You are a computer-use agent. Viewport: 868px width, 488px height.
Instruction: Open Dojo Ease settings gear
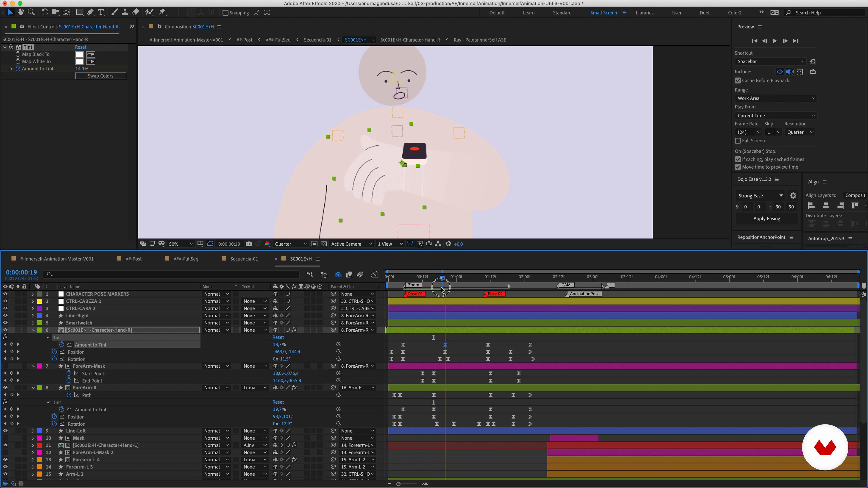point(793,196)
